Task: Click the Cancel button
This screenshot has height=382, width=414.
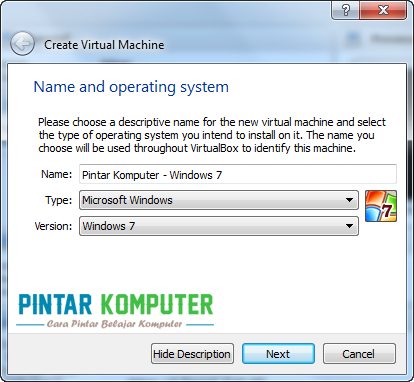Action: pos(359,354)
